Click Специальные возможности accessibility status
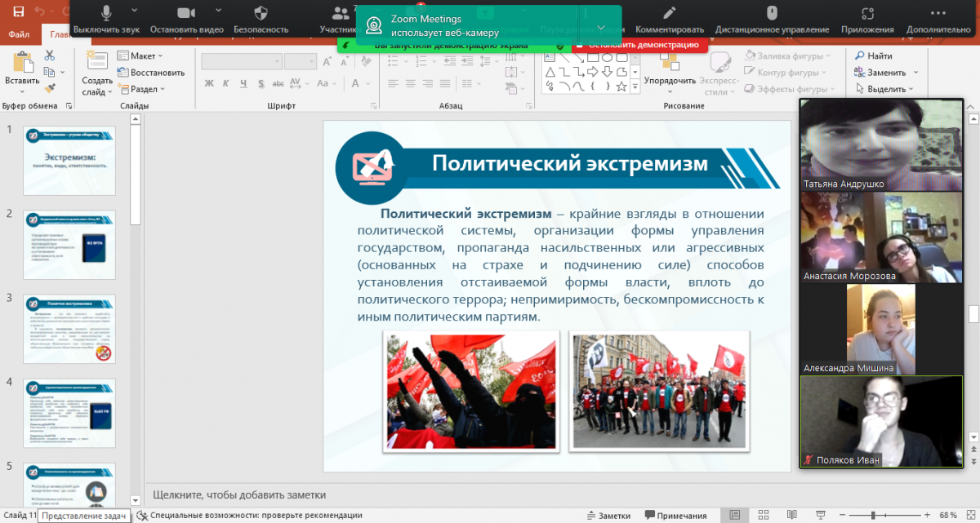Image resolution: width=980 pixels, height=523 pixels. [249, 516]
